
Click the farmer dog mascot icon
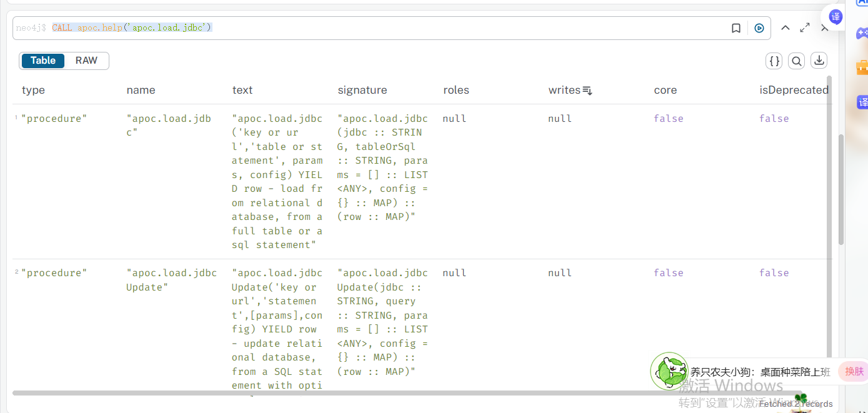(669, 371)
